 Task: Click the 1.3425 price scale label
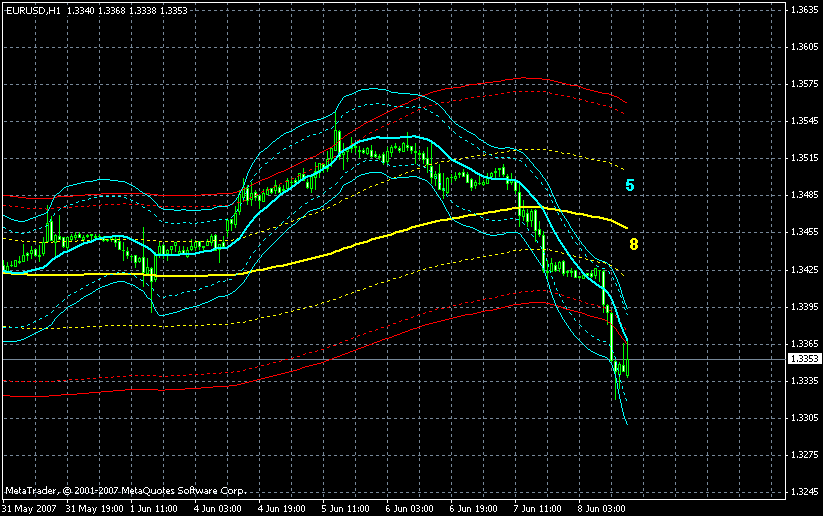[805, 269]
